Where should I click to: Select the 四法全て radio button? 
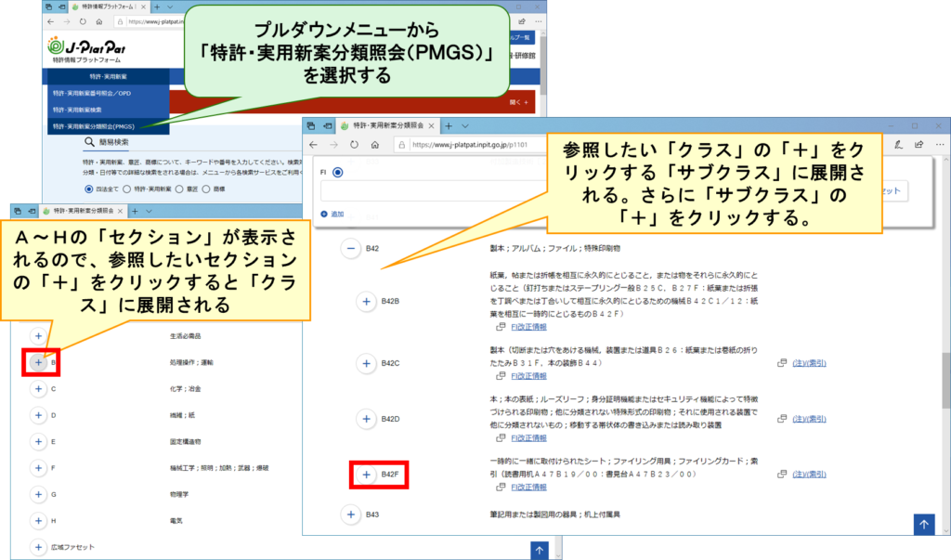point(89,187)
